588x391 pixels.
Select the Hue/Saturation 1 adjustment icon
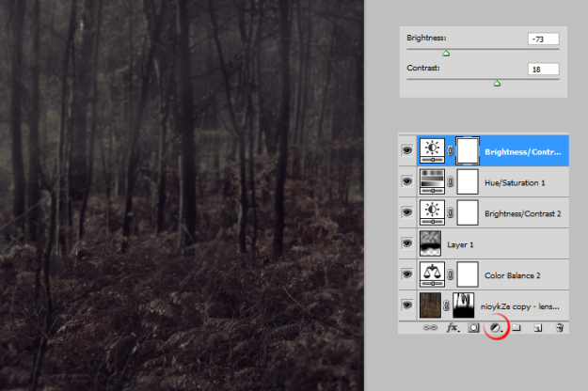click(432, 181)
